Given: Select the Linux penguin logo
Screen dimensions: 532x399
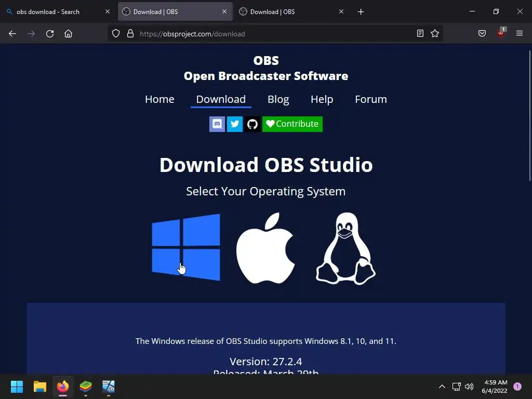Looking at the screenshot, I should coord(345,249).
